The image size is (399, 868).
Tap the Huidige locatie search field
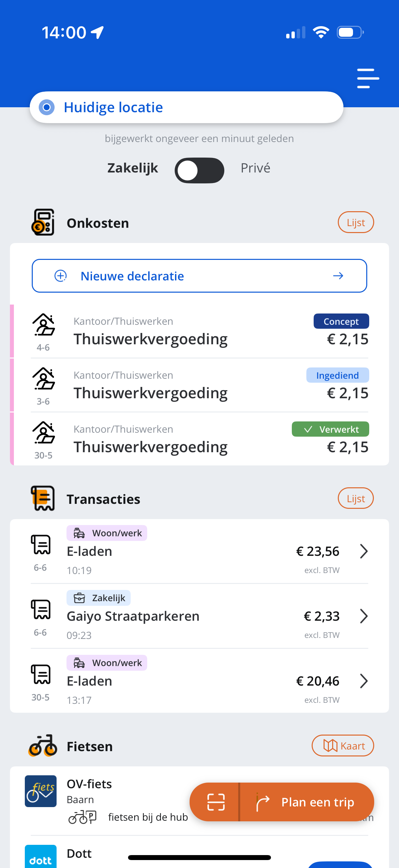click(187, 107)
